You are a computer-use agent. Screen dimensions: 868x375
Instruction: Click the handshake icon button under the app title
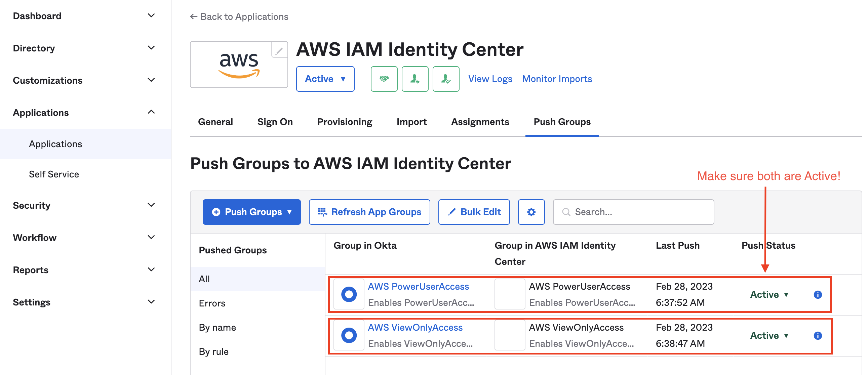(x=384, y=79)
